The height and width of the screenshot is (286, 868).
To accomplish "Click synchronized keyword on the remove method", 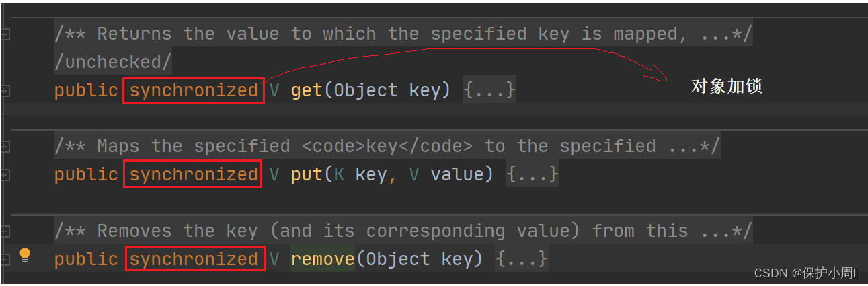I will [194, 259].
